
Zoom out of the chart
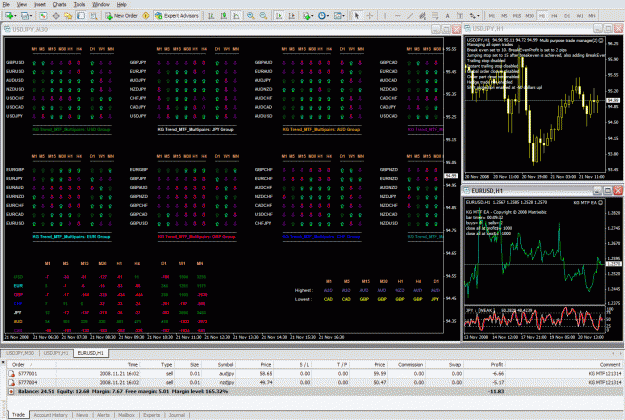tap(263, 16)
